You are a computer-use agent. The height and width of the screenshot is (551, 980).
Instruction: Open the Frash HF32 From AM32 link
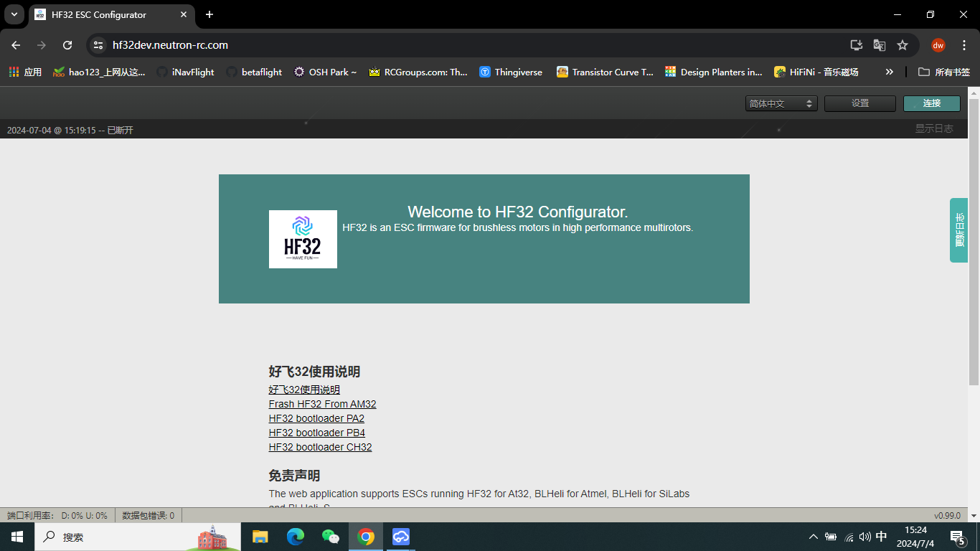pos(322,404)
